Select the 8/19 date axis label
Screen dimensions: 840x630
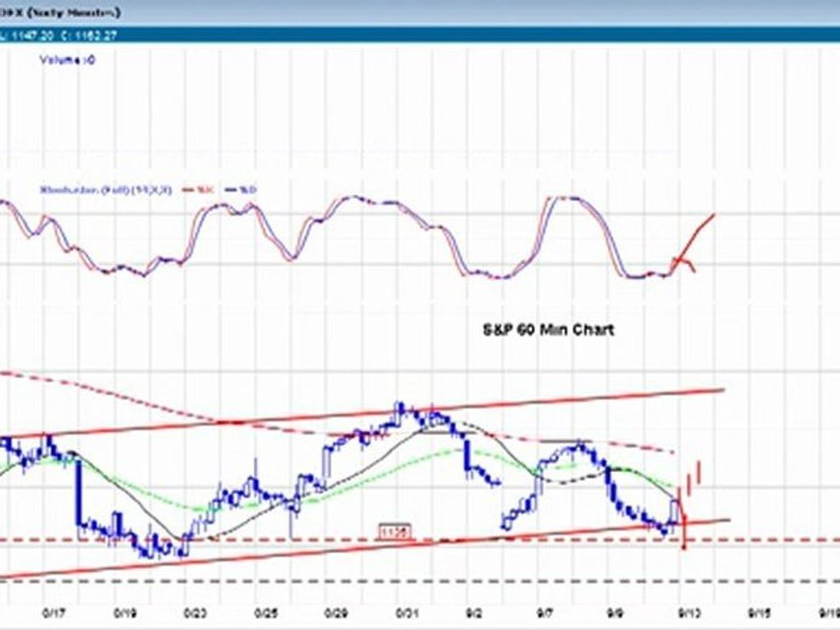(125, 612)
